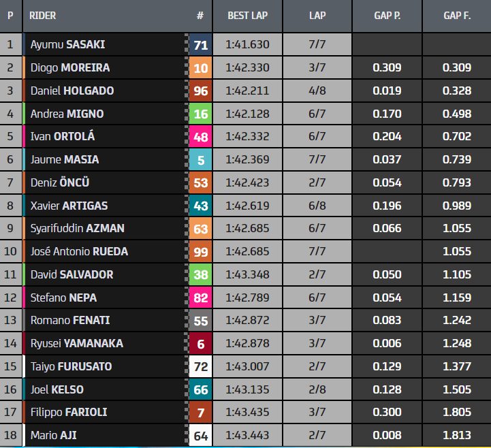Click the green number 16 badge
This screenshot has width=491, height=448.
(x=200, y=114)
